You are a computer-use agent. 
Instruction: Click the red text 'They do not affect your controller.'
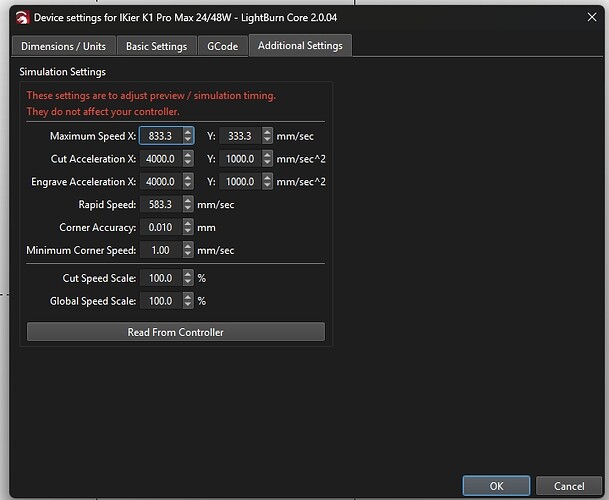[103, 112]
